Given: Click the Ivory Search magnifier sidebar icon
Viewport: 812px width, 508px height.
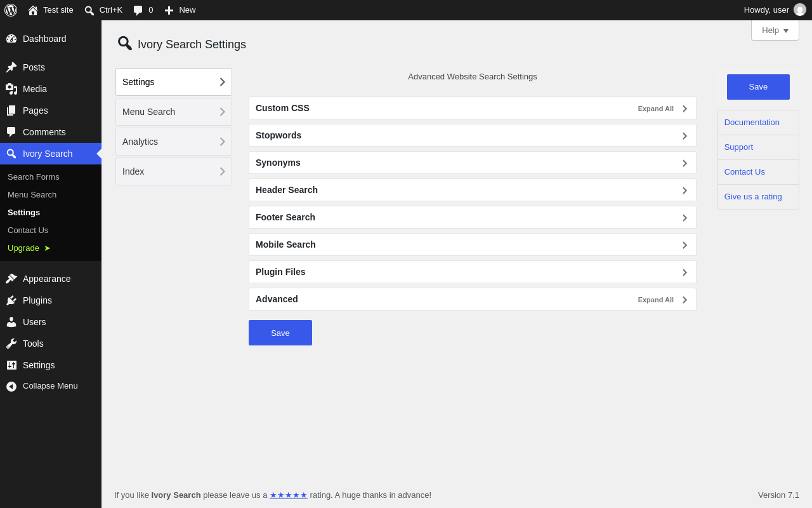Looking at the screenshot, I should click(x=11, y=154).
